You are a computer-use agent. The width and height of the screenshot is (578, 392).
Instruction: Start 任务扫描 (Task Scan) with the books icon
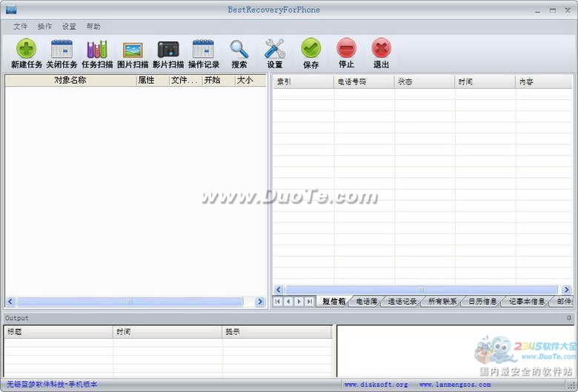click(97, 49)
